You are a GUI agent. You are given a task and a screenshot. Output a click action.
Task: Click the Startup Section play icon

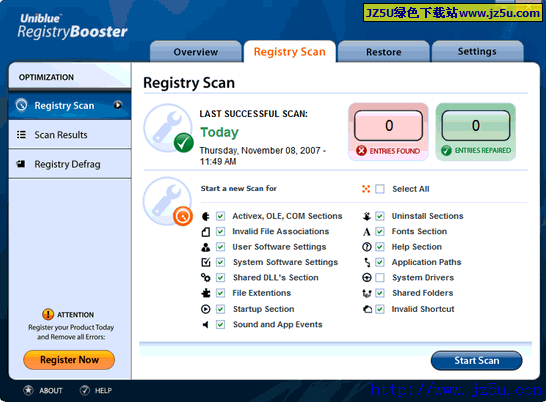click(206, 309)
